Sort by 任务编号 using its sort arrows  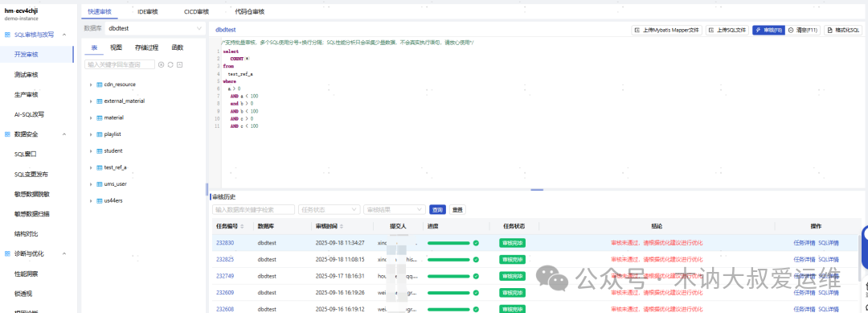tap(243, 226)
